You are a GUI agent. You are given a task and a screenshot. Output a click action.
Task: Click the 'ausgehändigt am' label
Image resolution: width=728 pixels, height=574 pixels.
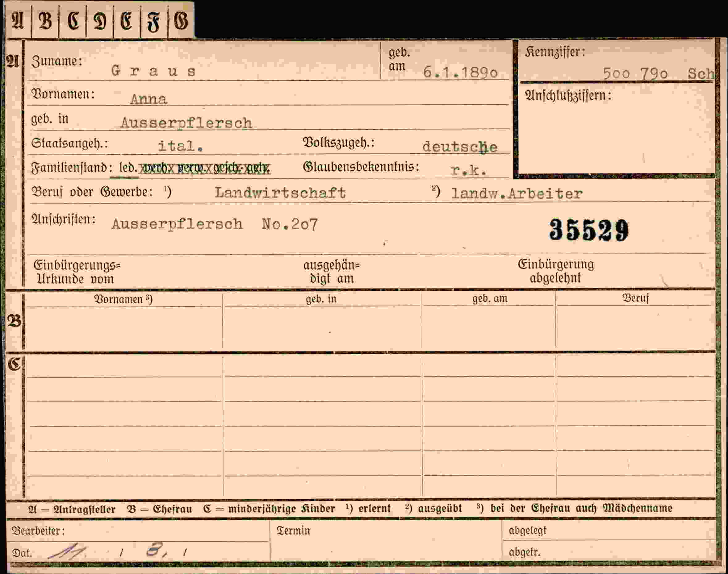pos(332,272)
